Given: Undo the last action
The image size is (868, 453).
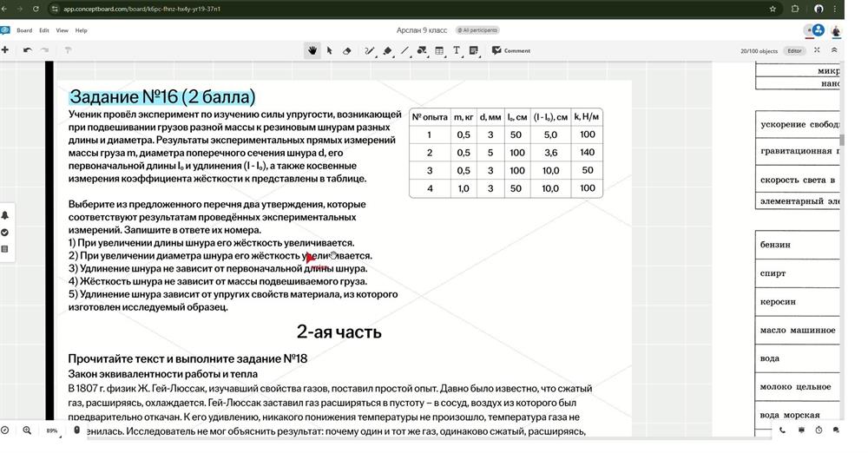Looking at the screenshot, I should coord(27,49).
